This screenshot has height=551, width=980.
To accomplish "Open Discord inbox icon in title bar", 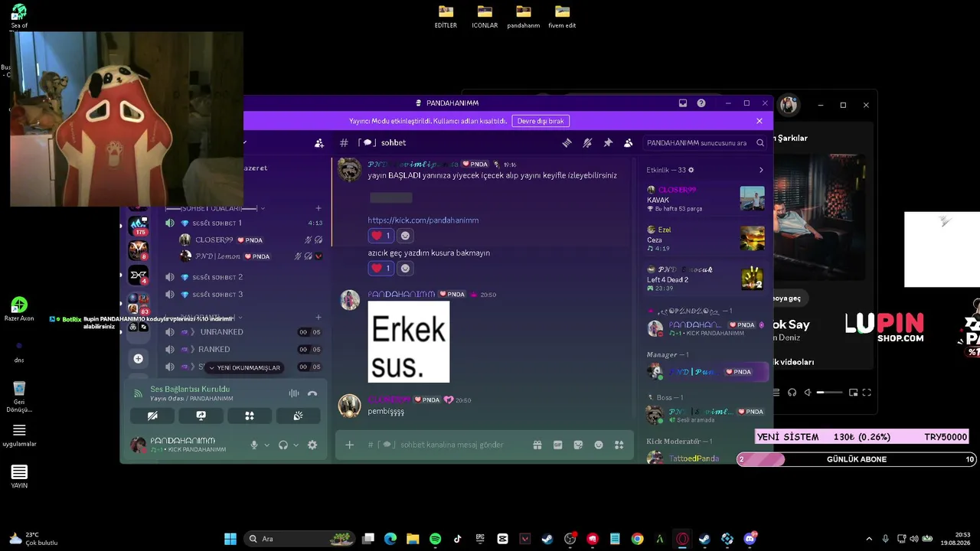I will point(683,103).
